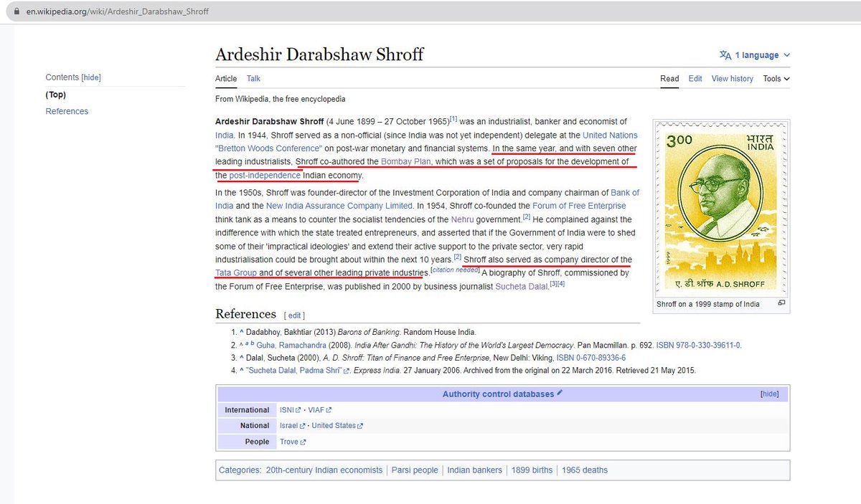This screenshot has height=504, width=861.
Task: Open 20th-century Indian economists category
Action: (324, 470)
